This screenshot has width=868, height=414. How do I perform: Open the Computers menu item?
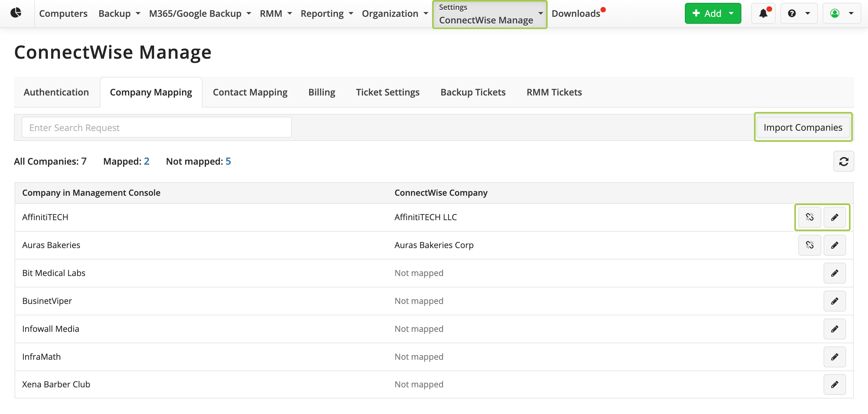point(63,13)
